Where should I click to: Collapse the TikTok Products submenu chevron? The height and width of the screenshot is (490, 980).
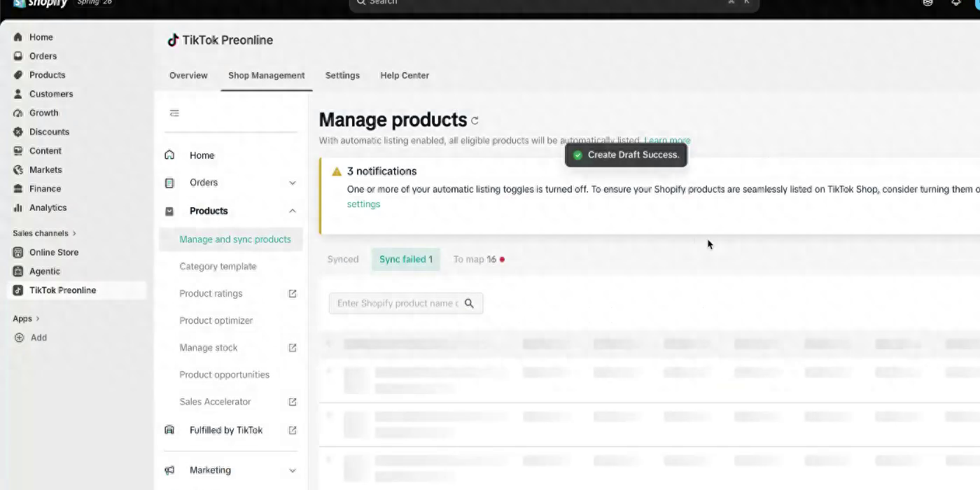point(293,211)
